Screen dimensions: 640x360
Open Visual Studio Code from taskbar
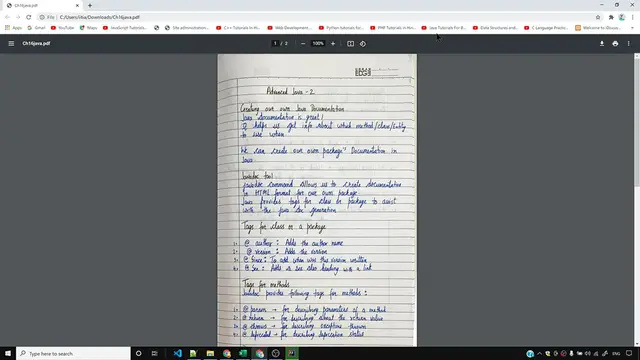click(x=177, y=353)
